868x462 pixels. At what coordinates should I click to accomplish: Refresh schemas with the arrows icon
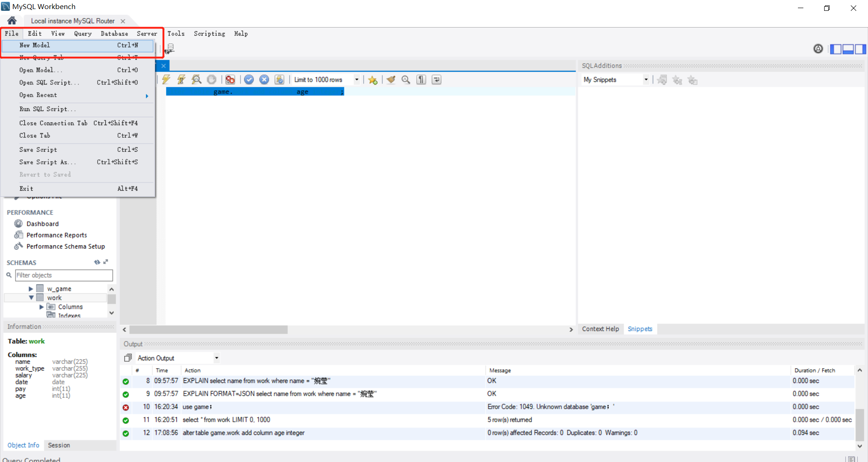(97, 262)
